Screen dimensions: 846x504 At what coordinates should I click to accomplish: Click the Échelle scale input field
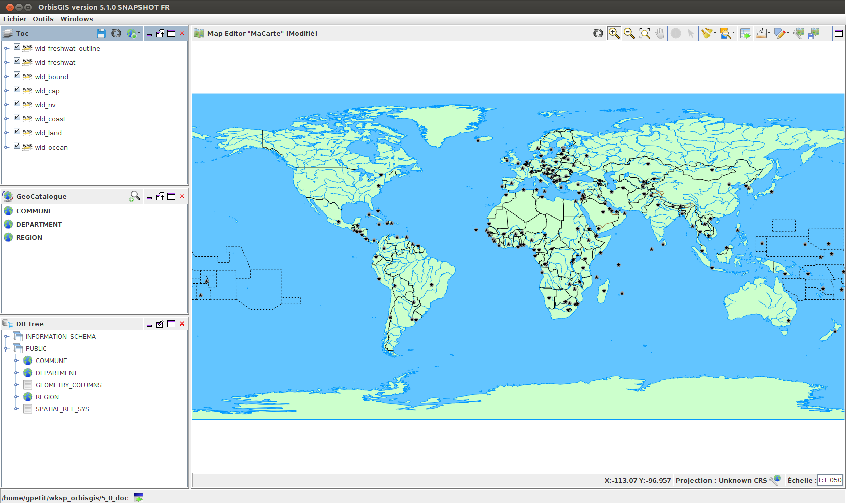coord(829,480)
